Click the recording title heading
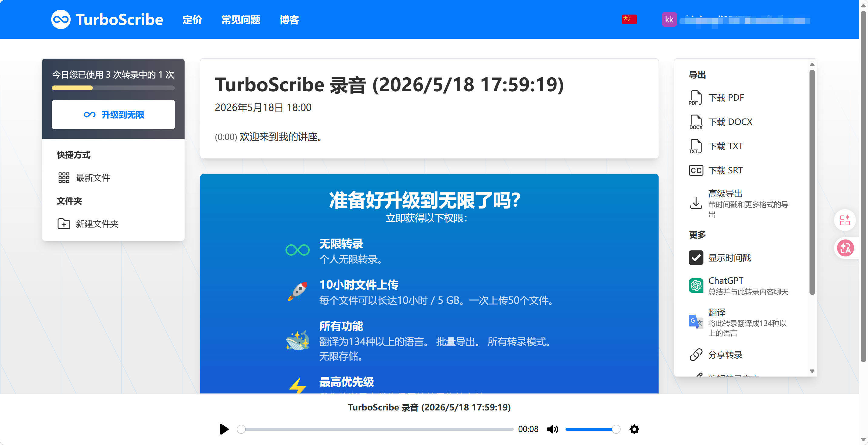The height and width of the screenshot is (445, 868). (389, 85)
